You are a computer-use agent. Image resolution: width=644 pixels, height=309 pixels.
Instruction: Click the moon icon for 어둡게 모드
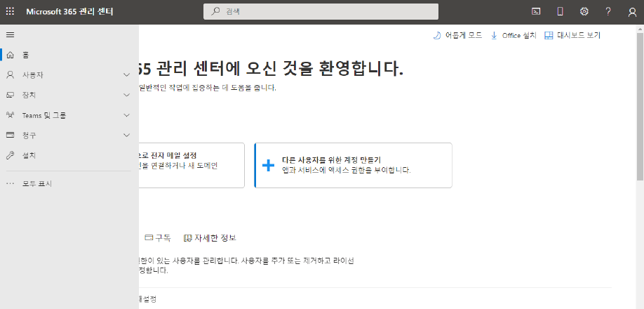point(437,35)
